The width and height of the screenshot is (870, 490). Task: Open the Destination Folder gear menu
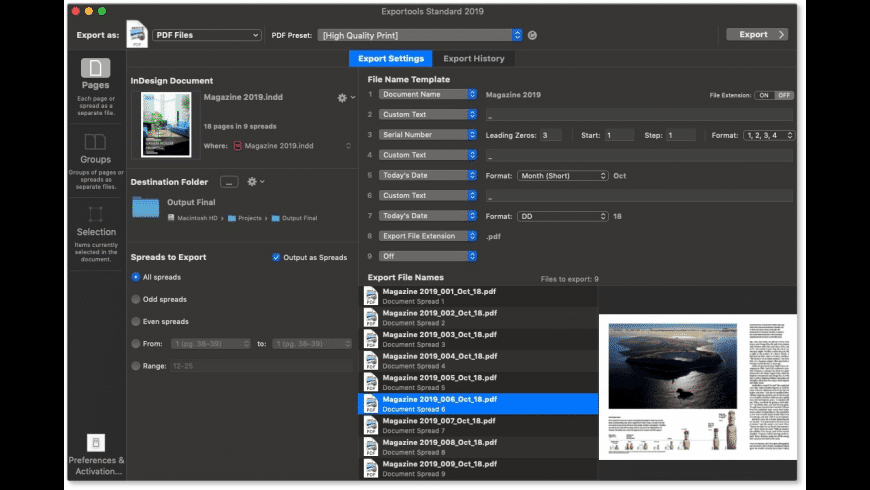click(255, 181)
